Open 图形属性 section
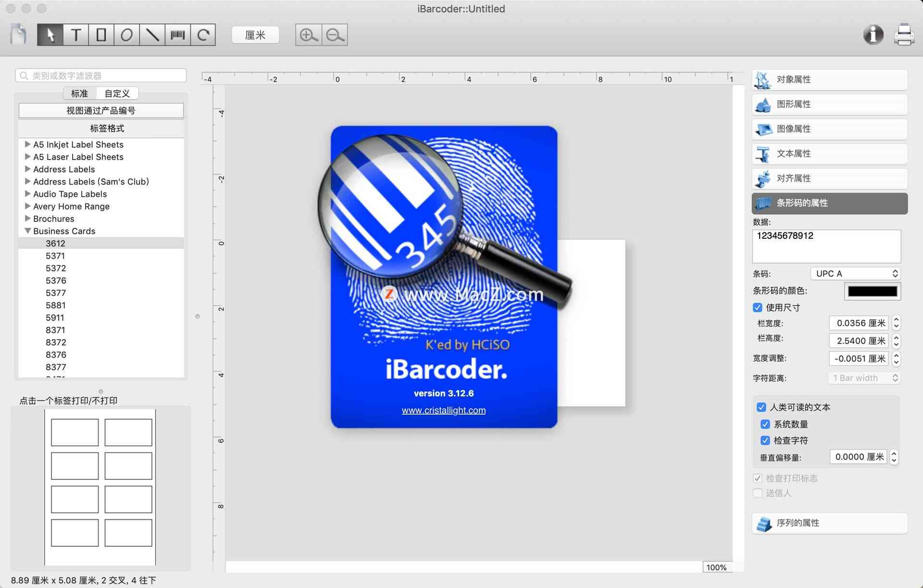This screenshot has width=923, height=588. (830, 104)
